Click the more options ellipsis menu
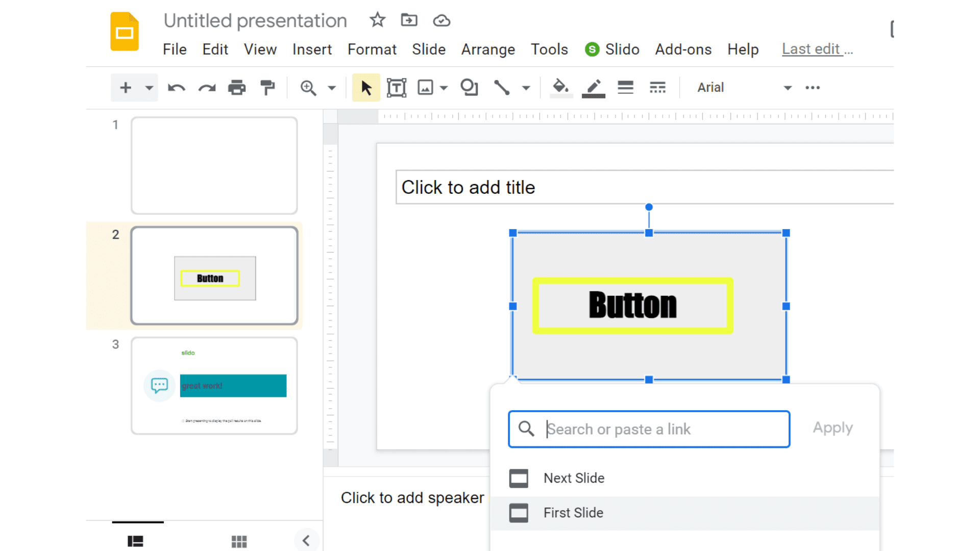 click(812, 87)
